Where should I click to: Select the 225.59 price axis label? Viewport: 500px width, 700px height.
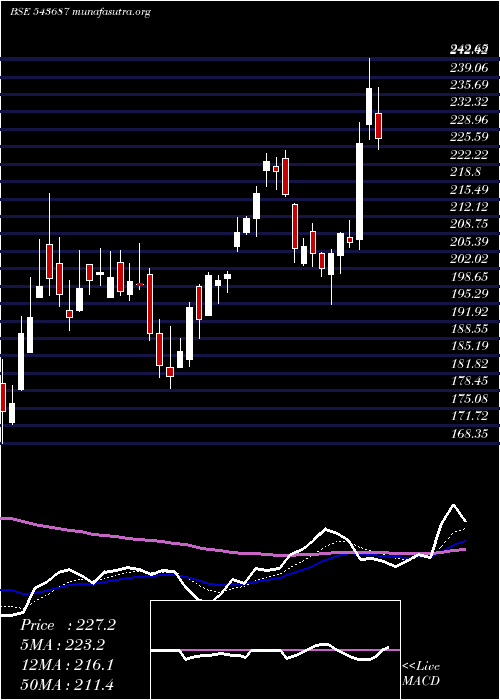(470, 137)
